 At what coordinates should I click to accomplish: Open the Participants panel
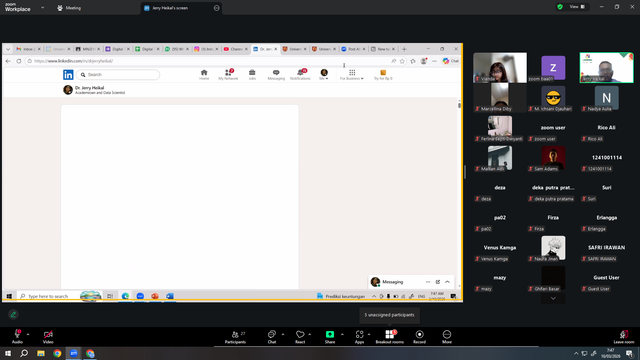tap(236, 337)
